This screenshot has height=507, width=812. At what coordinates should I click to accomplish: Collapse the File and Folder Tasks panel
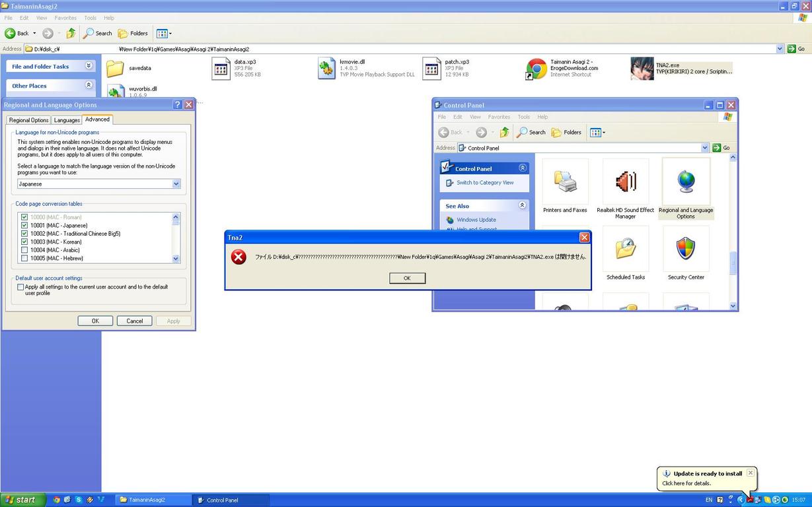coord(89,66)
